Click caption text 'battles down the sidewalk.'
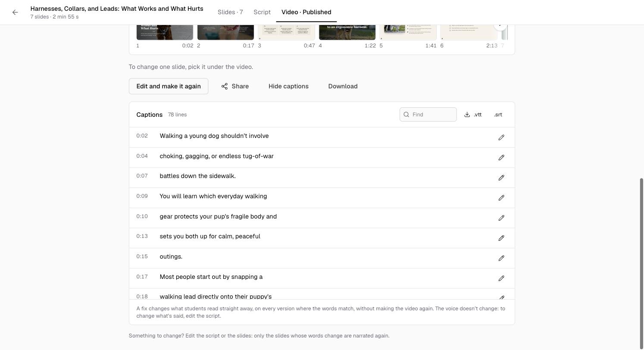Image resolution: width=644 pixels, height=350 pixels. pos(197,176)
